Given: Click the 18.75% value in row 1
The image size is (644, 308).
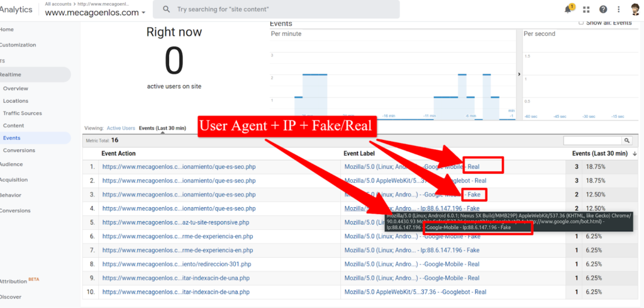Looking at the screenshot, I should point(596,167).
